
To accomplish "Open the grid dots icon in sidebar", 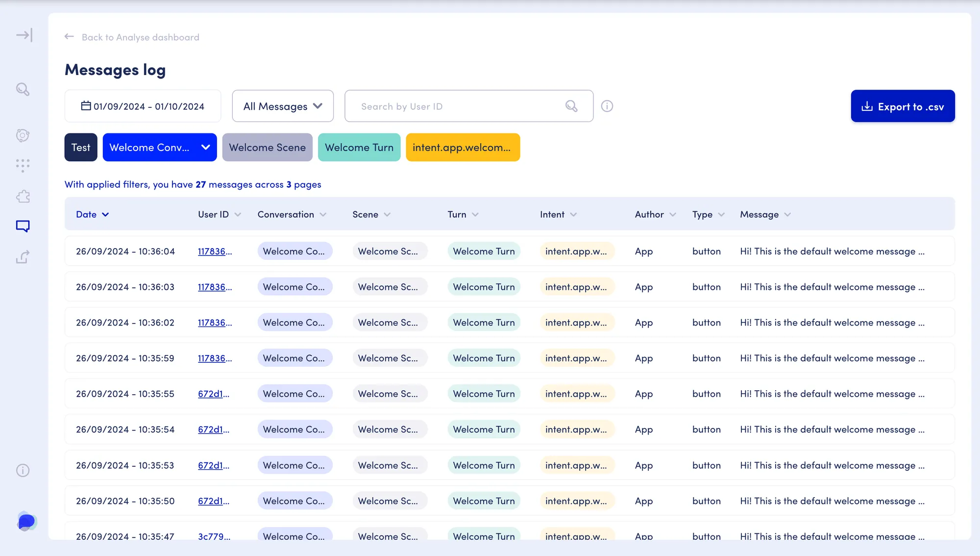I will tap(23, 166).
